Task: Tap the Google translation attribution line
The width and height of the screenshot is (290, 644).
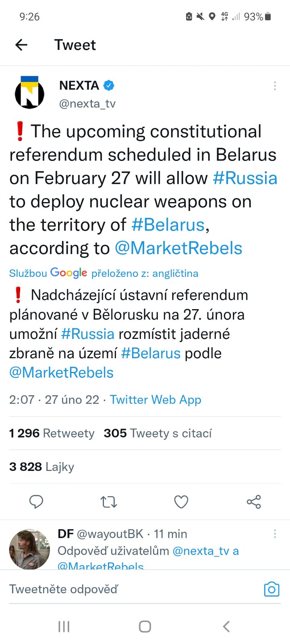Action: pos(104,273)
